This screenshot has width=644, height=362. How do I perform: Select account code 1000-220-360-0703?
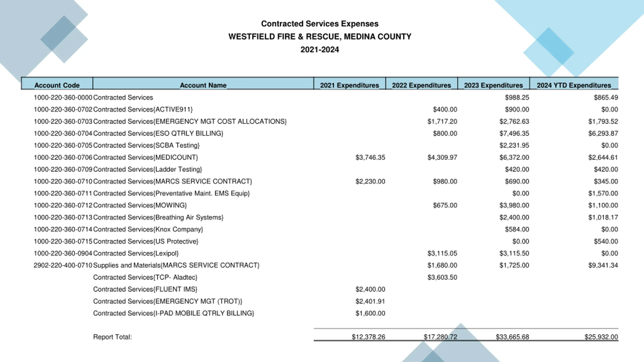(63, 121)
